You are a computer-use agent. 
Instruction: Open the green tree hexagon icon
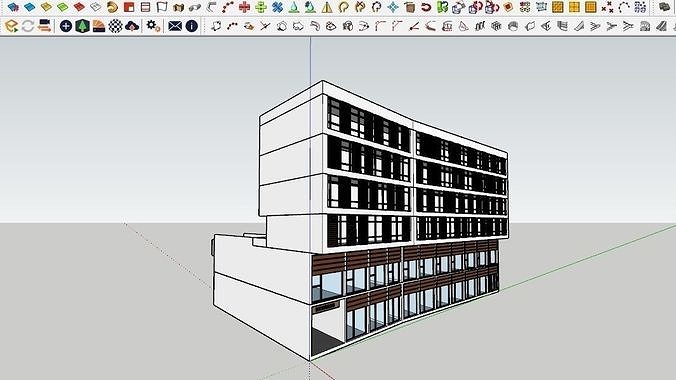pos(82,26)
